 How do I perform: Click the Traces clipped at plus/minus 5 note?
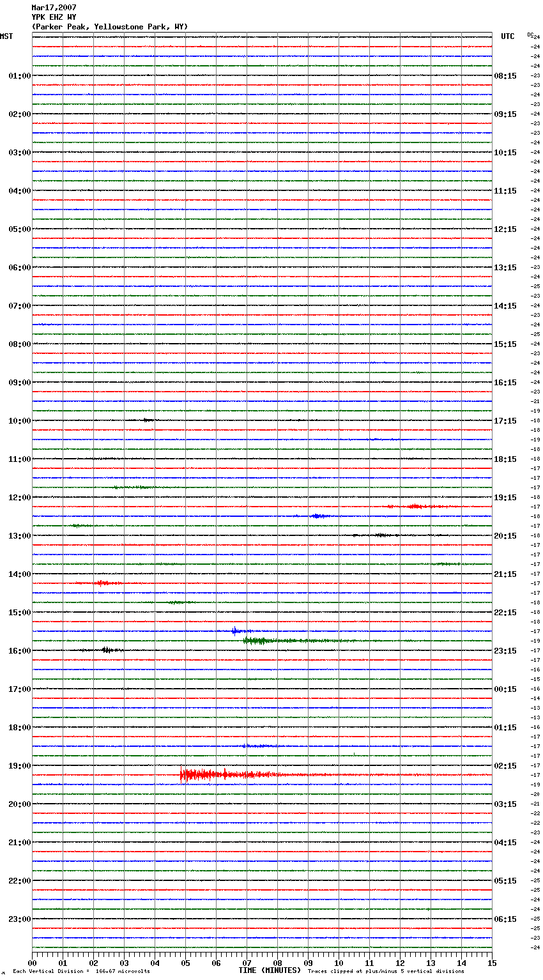[386, 972]
